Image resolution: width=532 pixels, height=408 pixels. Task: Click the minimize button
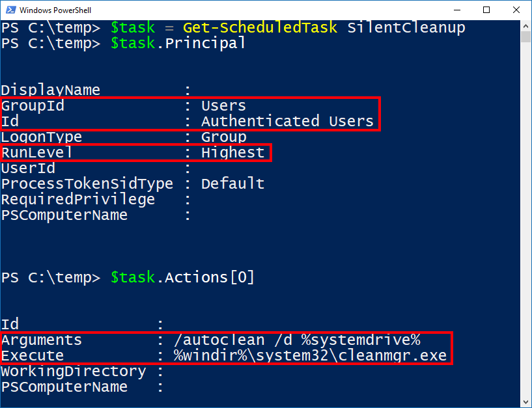[458, 10]
